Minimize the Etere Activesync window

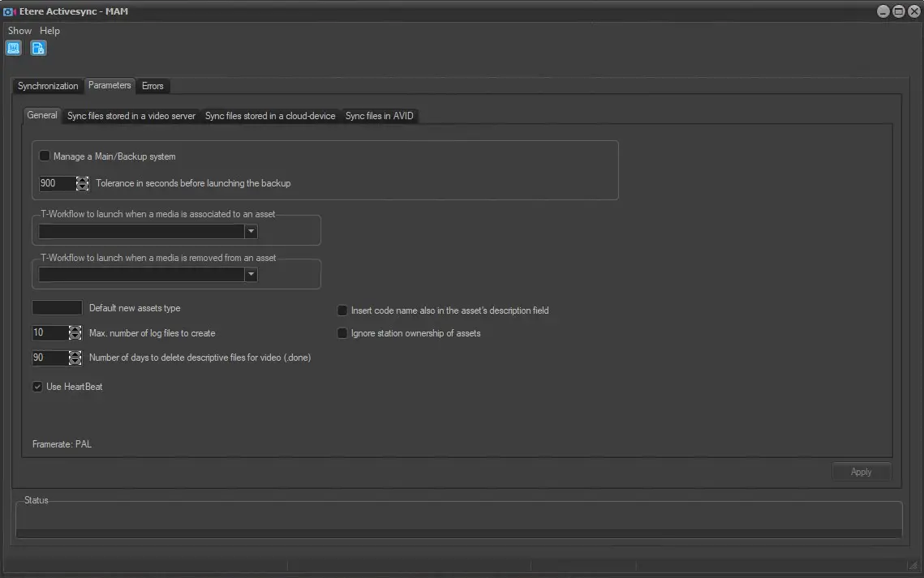coord(883,11)
